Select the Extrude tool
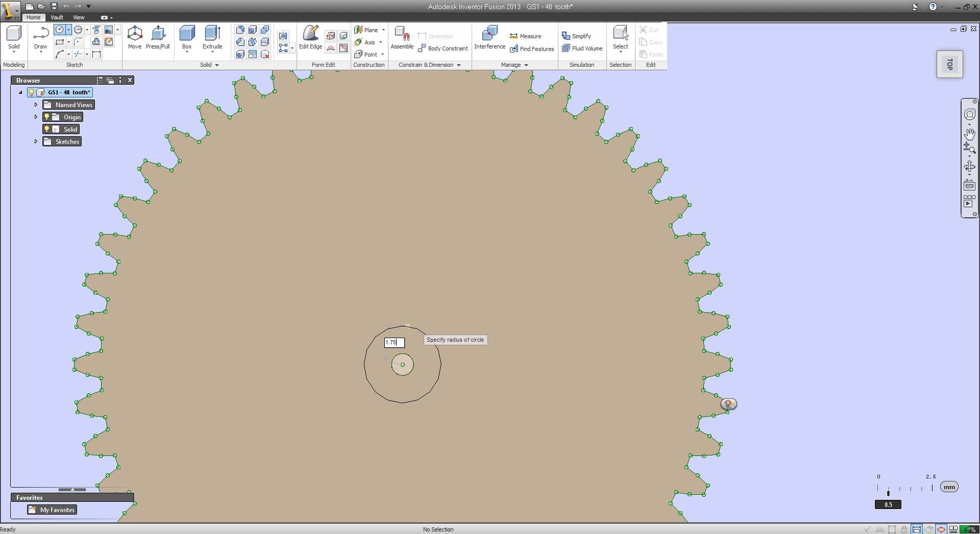The height and width of the screenshot is (534, 980). [212, 36]
